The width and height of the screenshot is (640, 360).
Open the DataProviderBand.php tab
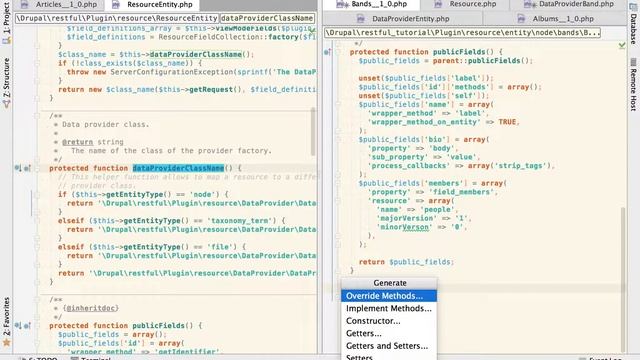569,4
